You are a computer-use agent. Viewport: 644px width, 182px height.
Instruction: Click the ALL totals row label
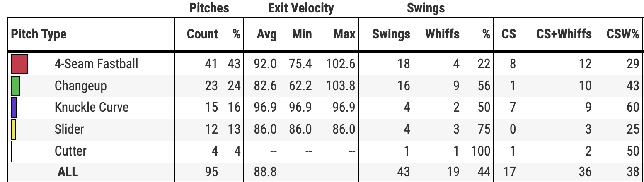click(x=68, y=172)
